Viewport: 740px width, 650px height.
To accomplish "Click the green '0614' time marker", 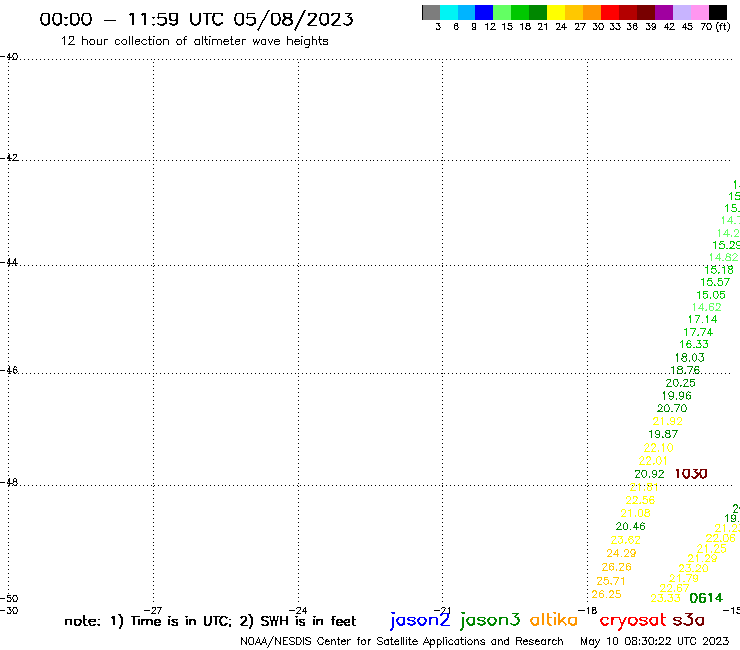I will click(706, 598).
